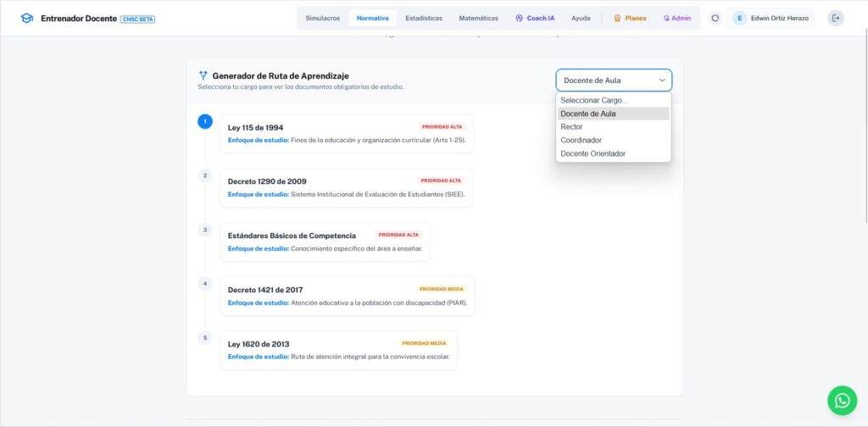Open the Ayuda link
The image size is (868, 427).
tap(581, 18)
